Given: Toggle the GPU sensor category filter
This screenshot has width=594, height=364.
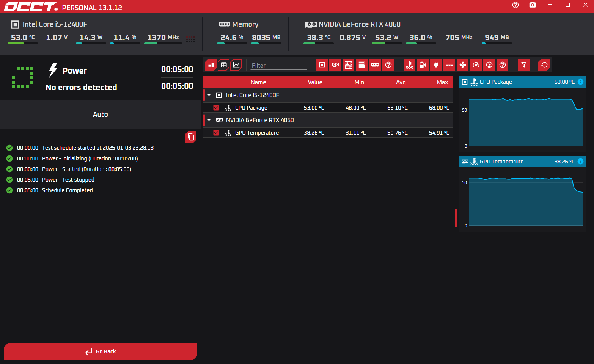Looking at the screenshot, I should [335, 65].
